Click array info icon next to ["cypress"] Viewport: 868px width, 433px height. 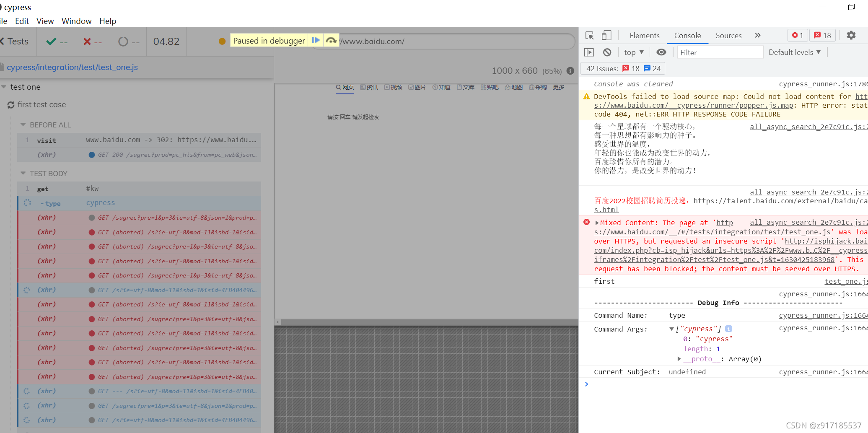[x=728, y=329]
